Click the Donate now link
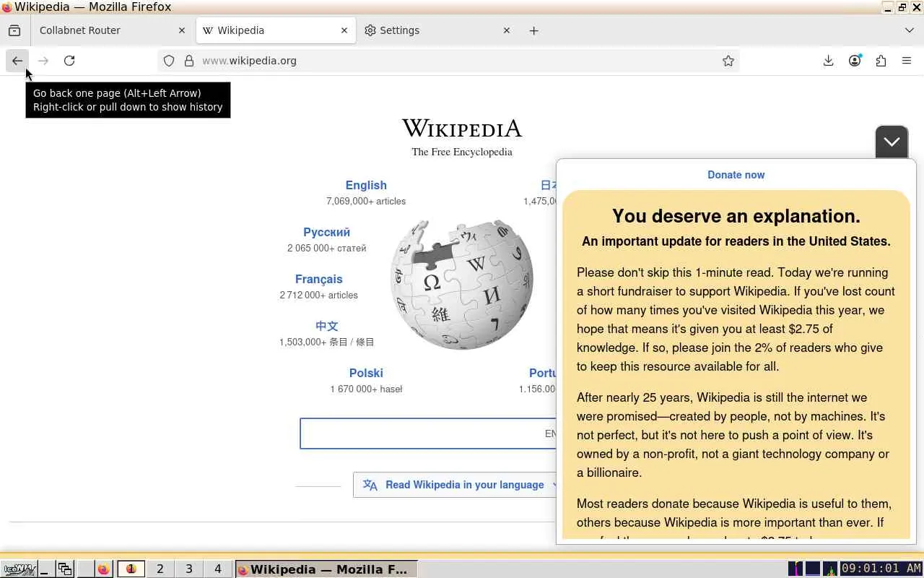Viewport: 924px width, 578px height. click(x=736, y=175)
